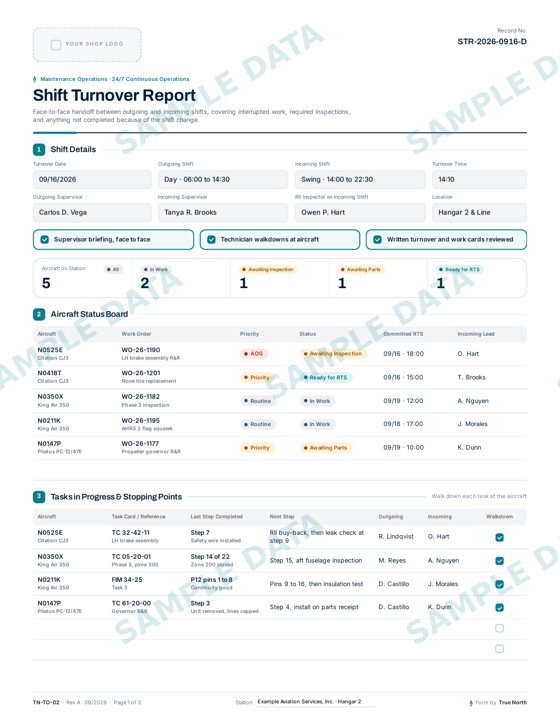Toggle walkdown checkbox for TC 05-20-01
The height and width of the screenshot is (725, 560).
click(499, 561)
